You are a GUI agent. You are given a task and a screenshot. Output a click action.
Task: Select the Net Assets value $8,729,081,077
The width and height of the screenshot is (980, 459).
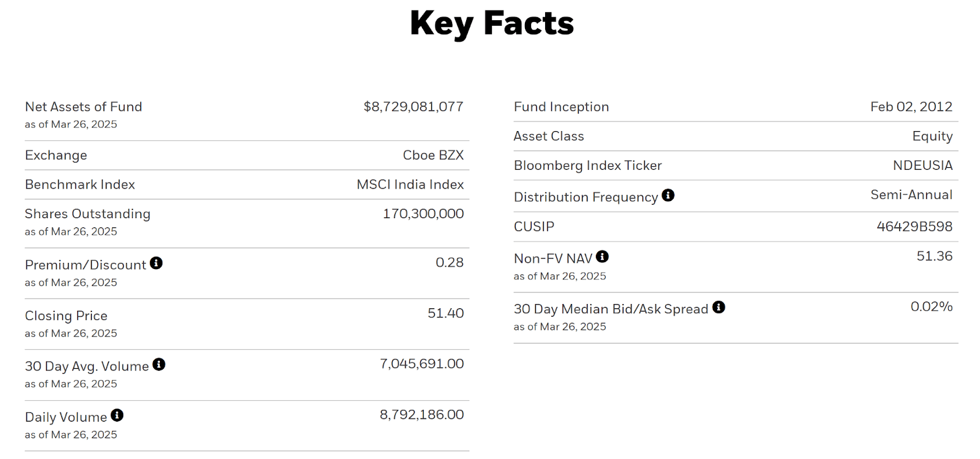(413, 107)
